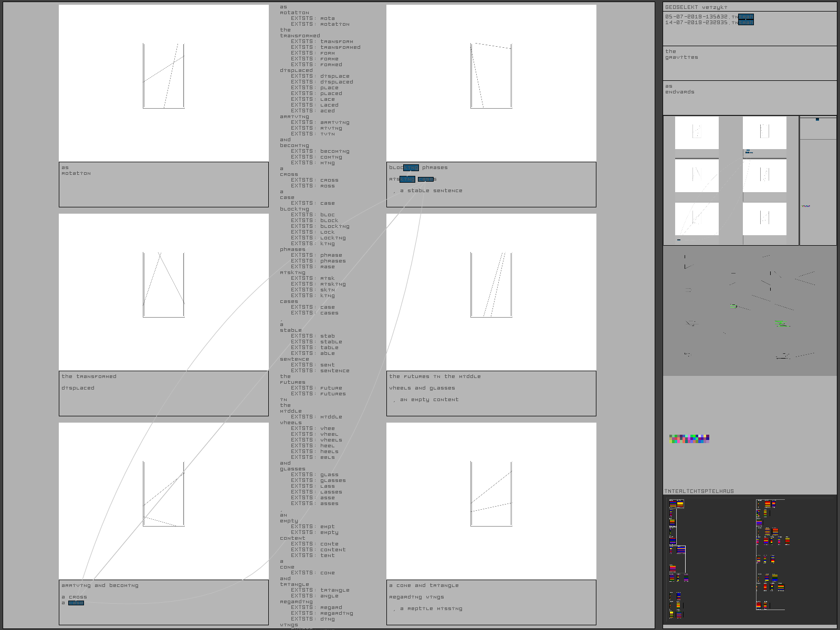Click the 'the transformed' caption text
The width and height of the screenshot is (840, 630).
point(89,376)
